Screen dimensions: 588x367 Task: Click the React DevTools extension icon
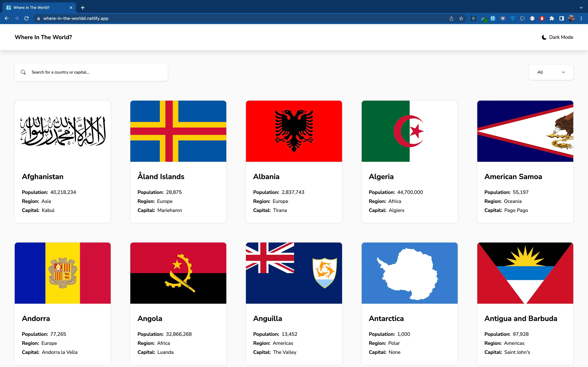[473, 19]
